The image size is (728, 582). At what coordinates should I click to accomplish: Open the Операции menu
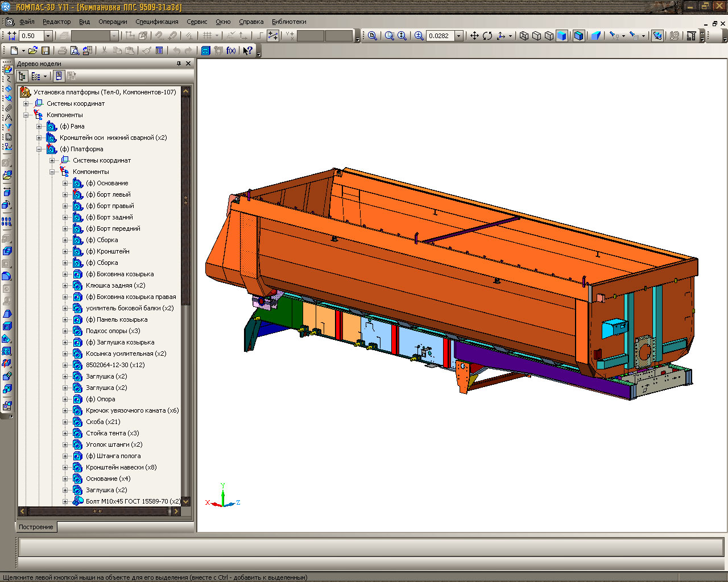(113, 22)
